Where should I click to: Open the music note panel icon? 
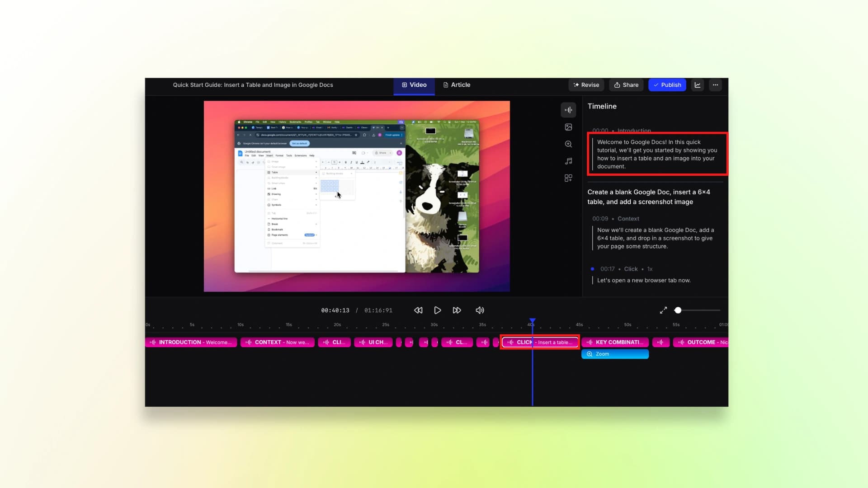click(568, 161)
